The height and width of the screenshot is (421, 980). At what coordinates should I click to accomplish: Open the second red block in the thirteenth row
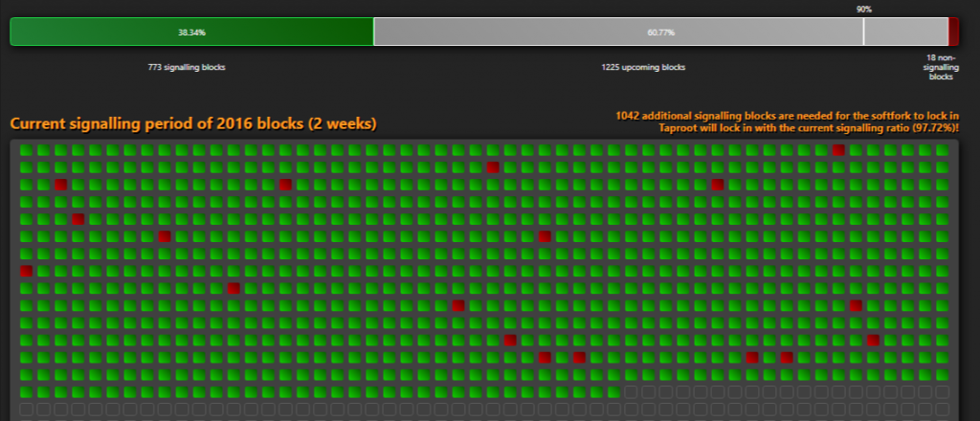click(579, 358)
